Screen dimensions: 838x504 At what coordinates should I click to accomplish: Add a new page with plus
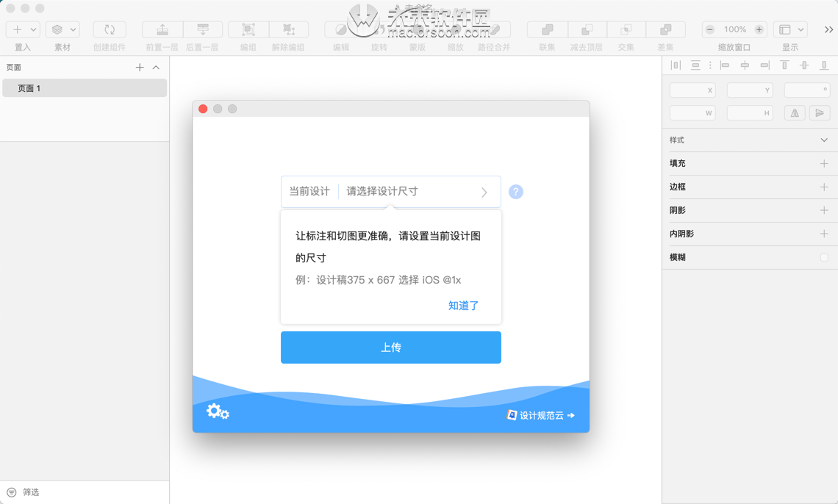140,68
